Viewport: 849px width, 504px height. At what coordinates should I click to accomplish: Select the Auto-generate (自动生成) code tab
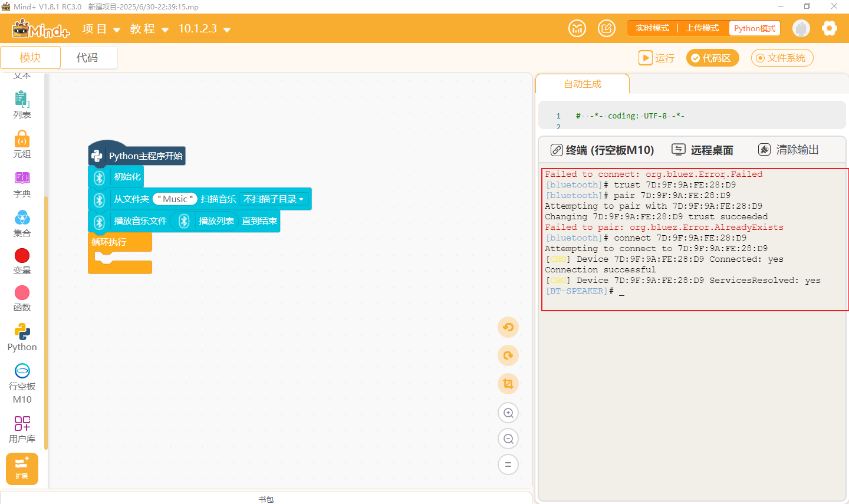[583, 84]
